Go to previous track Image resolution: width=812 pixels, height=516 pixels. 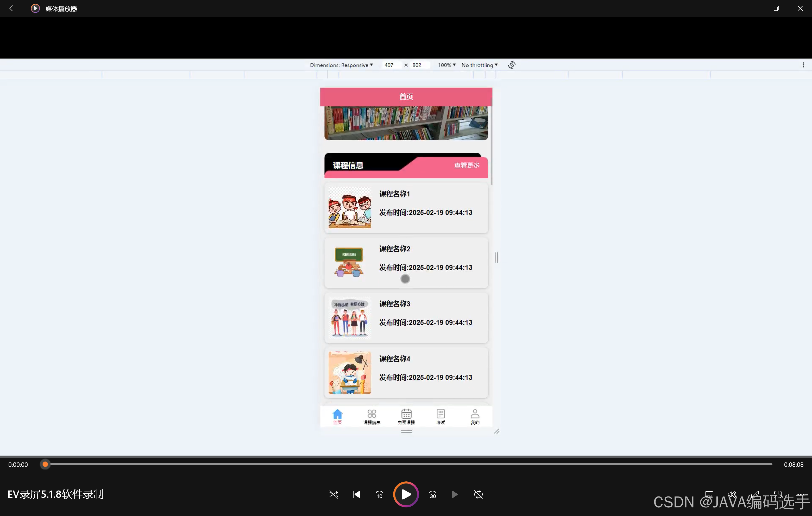click(x=356, y=494)
